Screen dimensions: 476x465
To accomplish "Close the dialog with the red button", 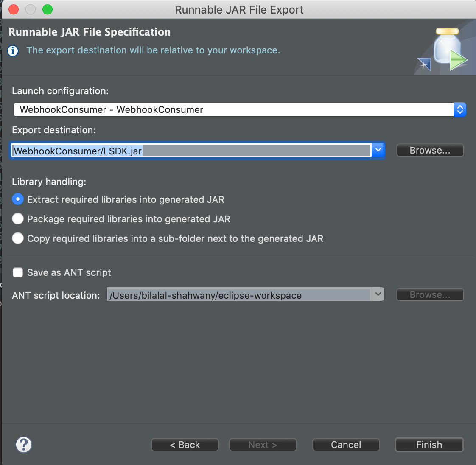I will [14, 9].
